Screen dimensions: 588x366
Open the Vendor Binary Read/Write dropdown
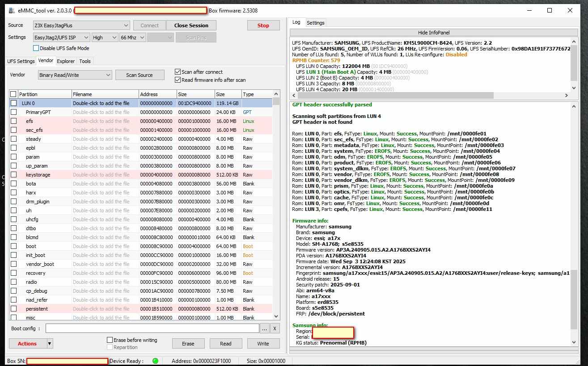75,75
